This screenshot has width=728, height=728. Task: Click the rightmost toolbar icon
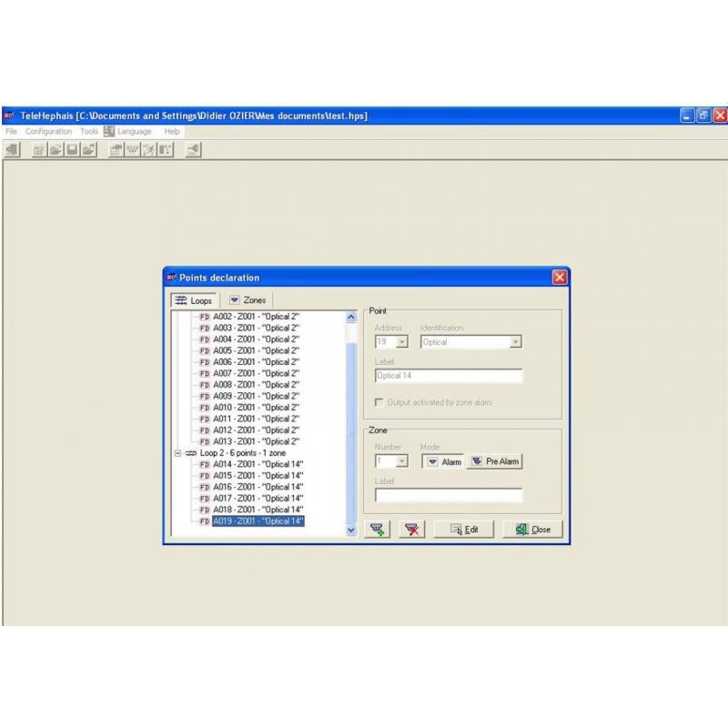point(193,150)
